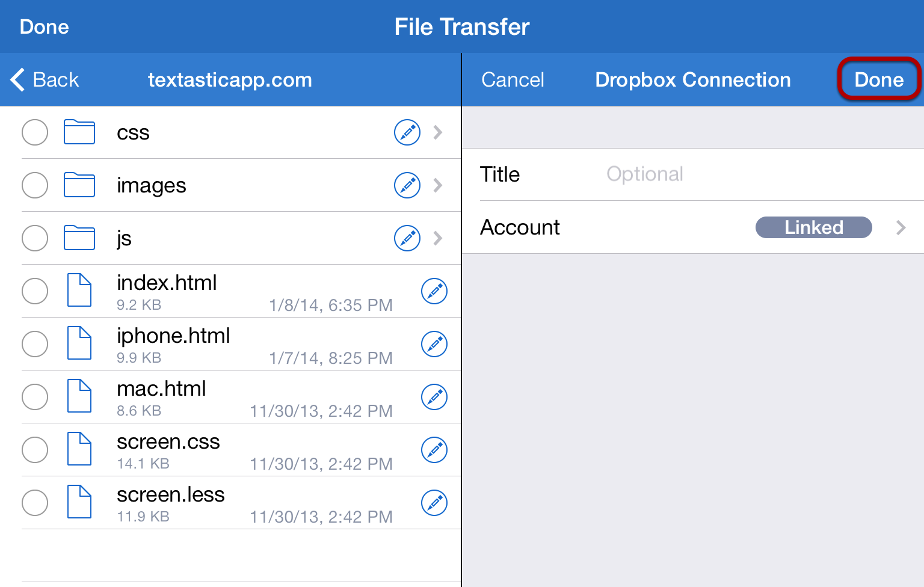Viewport: 924px width, 587px height.
Task: Select the css folder radio circle
Action: coord(35,132)
